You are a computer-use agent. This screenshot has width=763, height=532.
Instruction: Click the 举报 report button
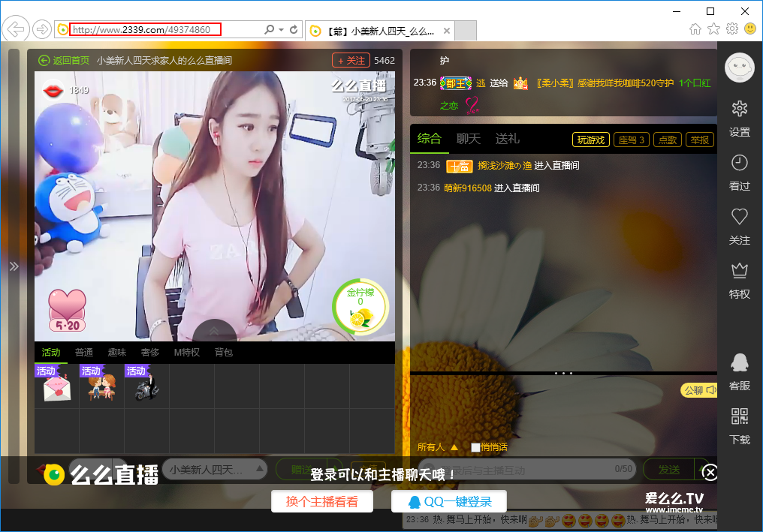[700, 140]
